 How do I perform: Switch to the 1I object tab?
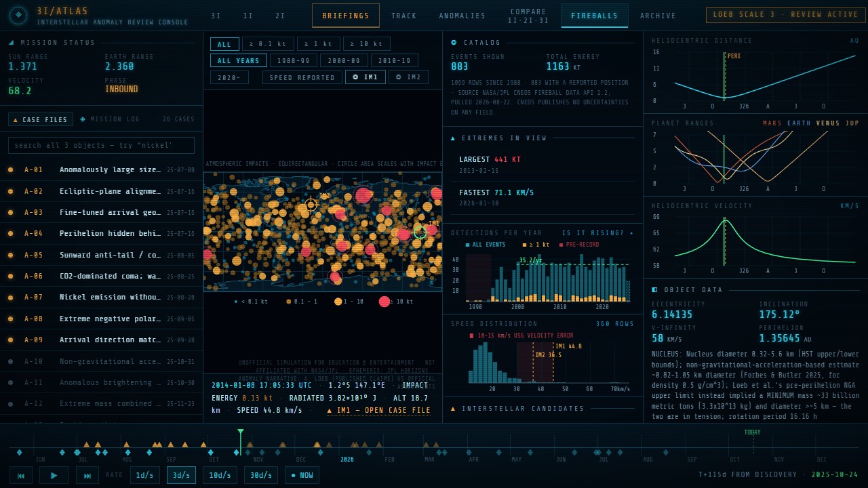248,16
